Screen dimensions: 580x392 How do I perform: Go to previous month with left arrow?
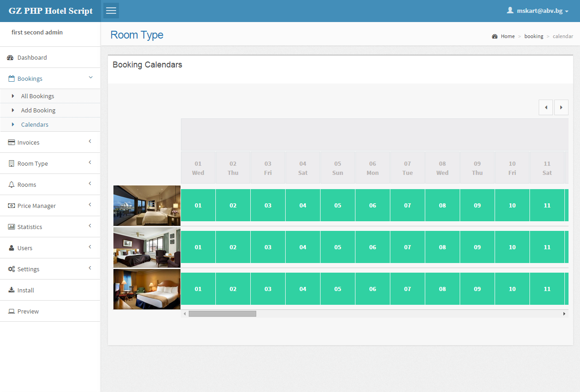coord(546,107)
